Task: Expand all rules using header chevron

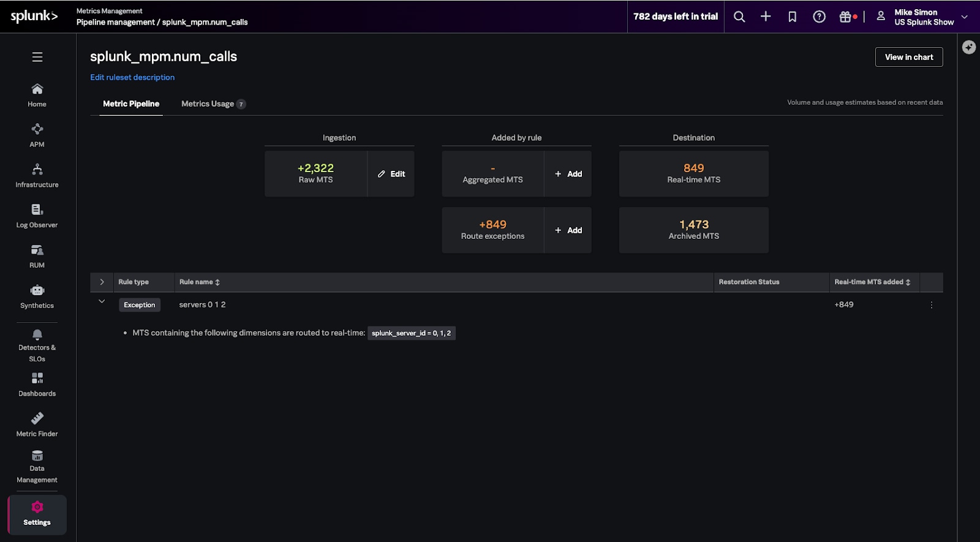Action: [102, 282]
